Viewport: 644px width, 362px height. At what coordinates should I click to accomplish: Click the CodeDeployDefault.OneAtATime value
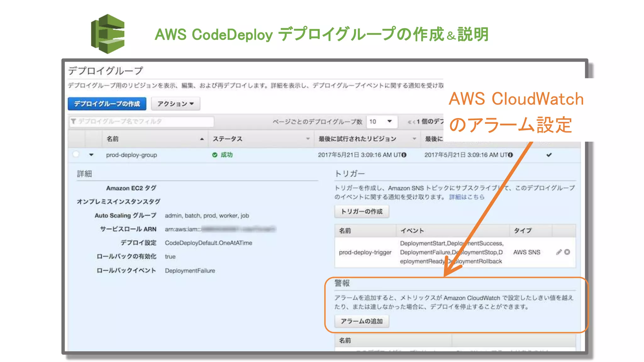208,243
